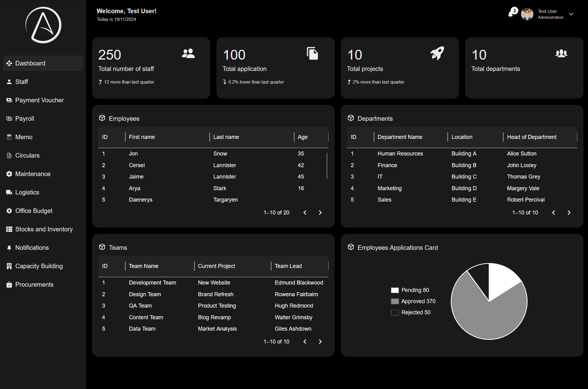Sort by the Department Name column header
The width and height of the screenshot is (588, 389).
pos(400,137)
